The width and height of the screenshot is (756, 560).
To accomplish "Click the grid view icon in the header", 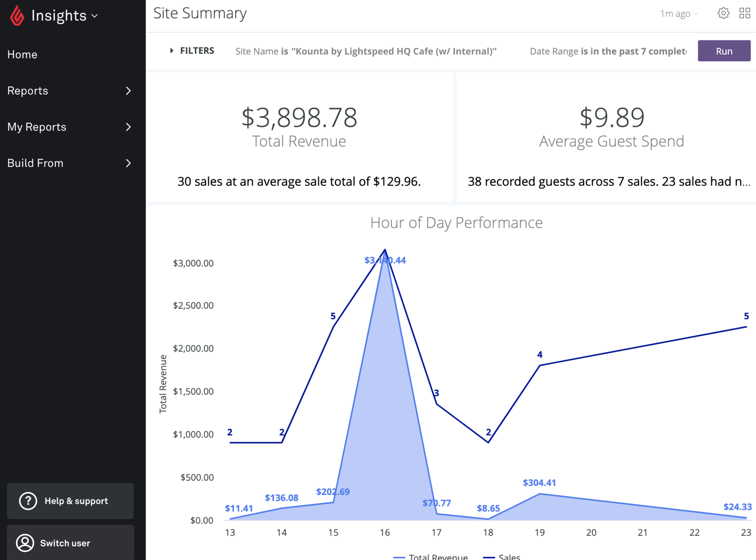I will 744,13.
